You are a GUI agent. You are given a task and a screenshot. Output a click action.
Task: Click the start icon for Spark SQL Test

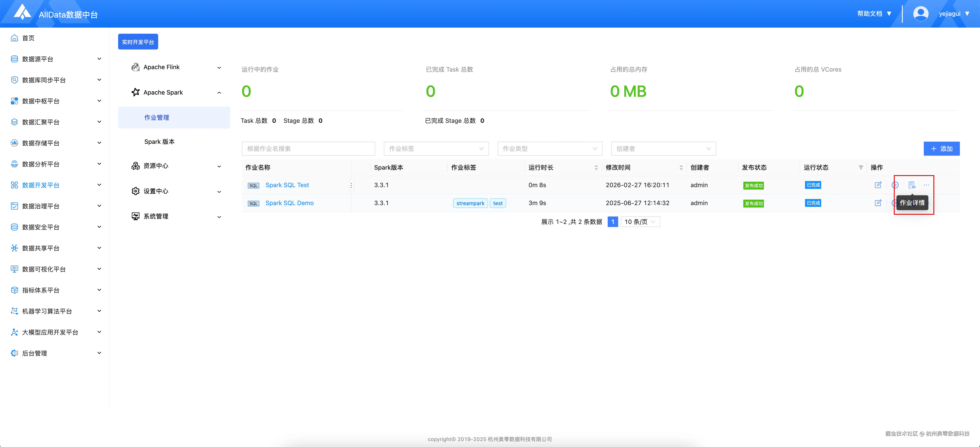click(895, 185)
